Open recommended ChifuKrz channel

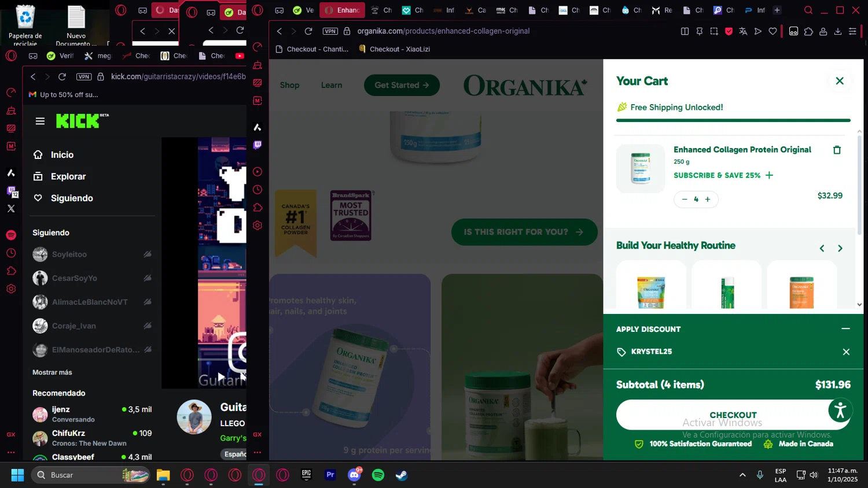tap(91, 438)
